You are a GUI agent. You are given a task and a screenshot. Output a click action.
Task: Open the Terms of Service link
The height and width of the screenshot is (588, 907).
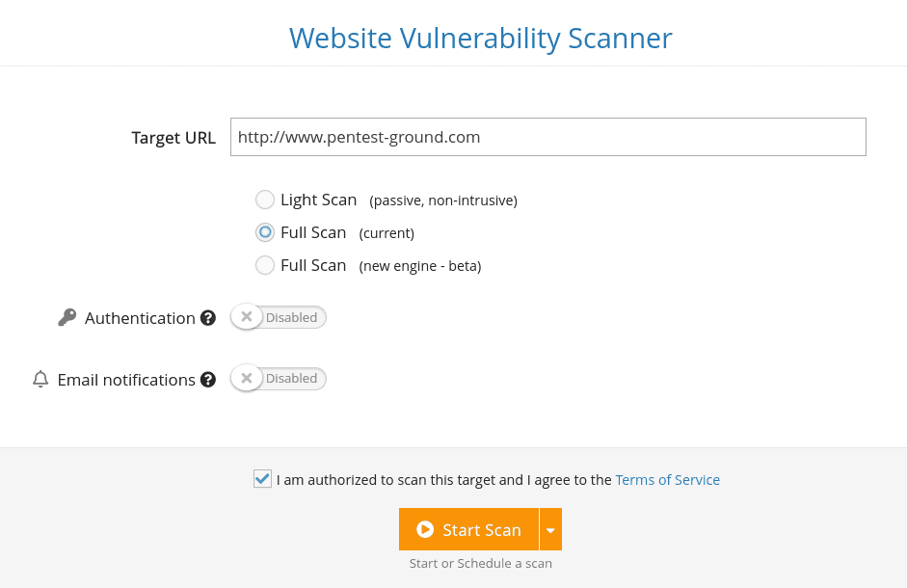pos(667,479)
